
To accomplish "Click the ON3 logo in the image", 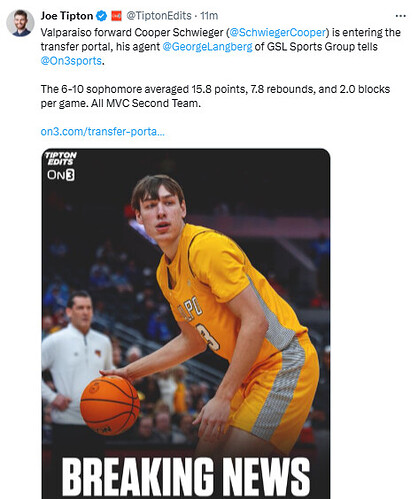I will (x=61, y=175).
